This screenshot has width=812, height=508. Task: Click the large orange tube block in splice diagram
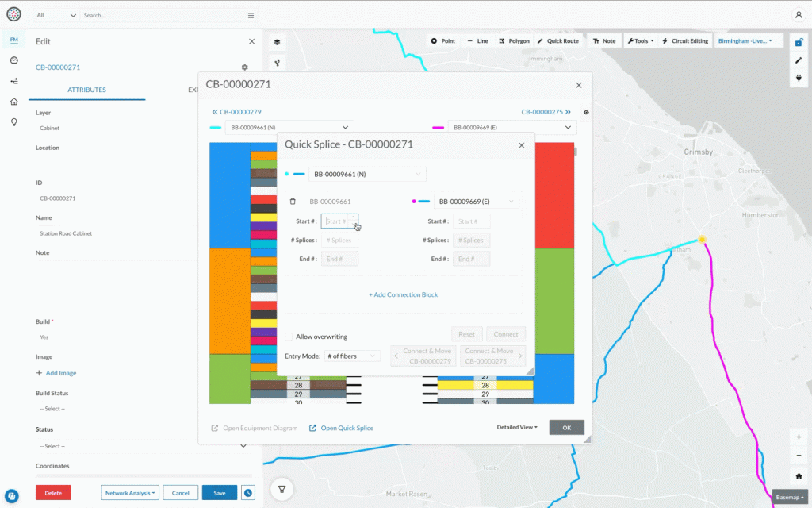point(230,301)
